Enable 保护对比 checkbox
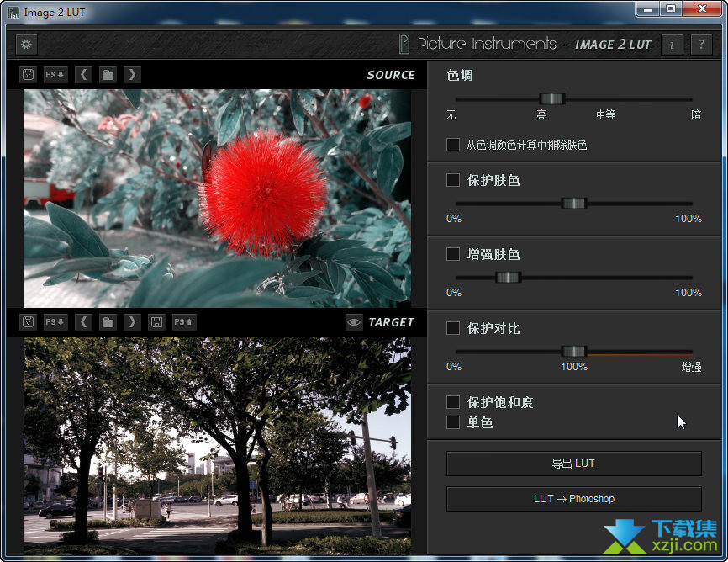Screen dimensions: 728x562 (x=452, y=328)
